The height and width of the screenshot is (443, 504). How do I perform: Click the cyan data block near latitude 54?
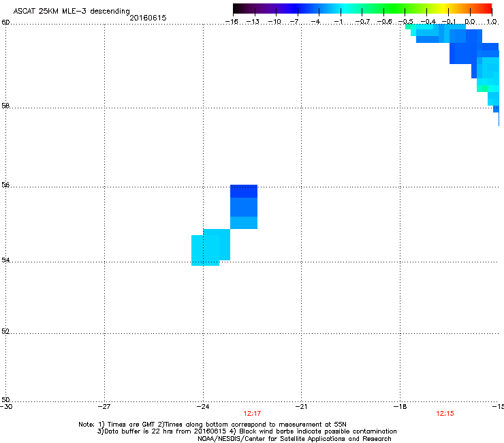pos(206,250)
